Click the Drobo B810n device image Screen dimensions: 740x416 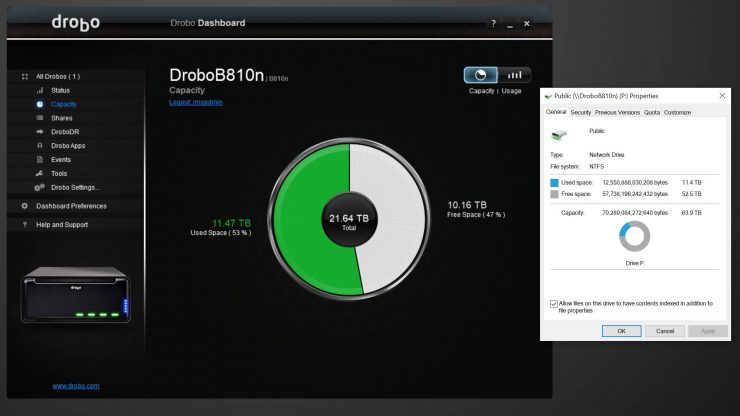(x=76, y=295)
